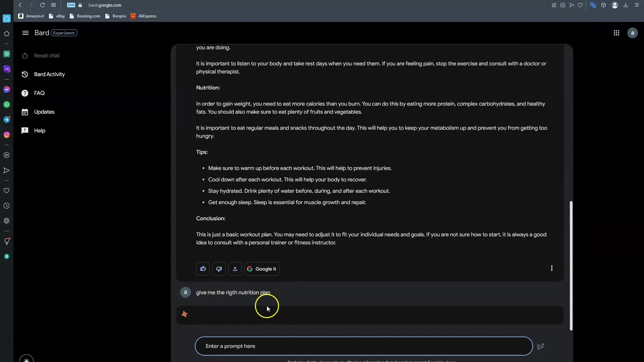Viewport: 644px width, 362px height.
Task: Click the back navigation arrow
Action: pos(20,5)
